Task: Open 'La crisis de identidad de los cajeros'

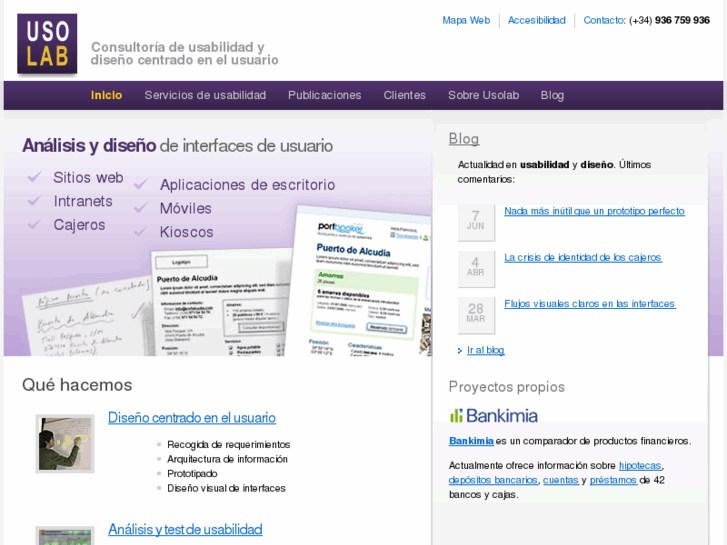Action: point(583,257)
